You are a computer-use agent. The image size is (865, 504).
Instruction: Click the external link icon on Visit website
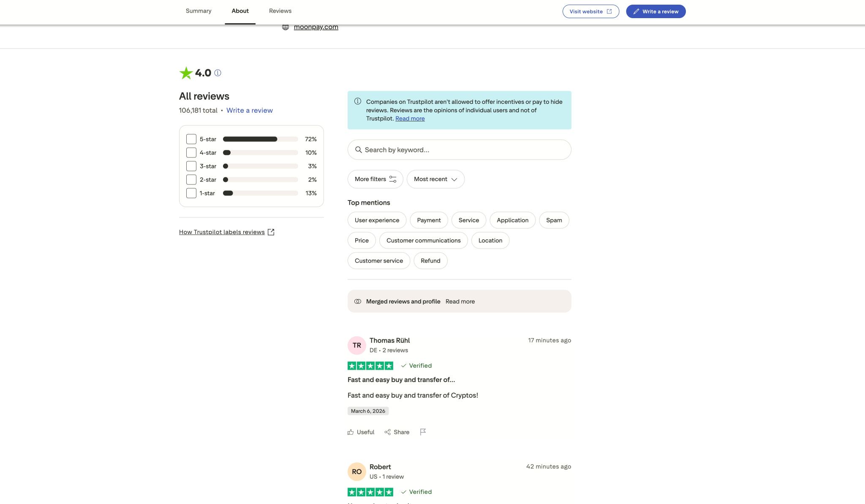tap(609, 11)
